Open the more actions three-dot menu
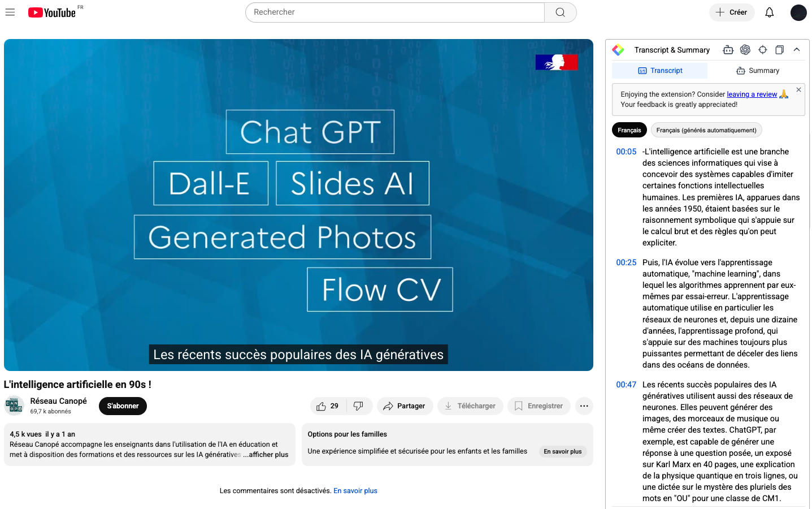Image resolution: width=812 pixels, height=509 pixels. [x=584, y=406]
